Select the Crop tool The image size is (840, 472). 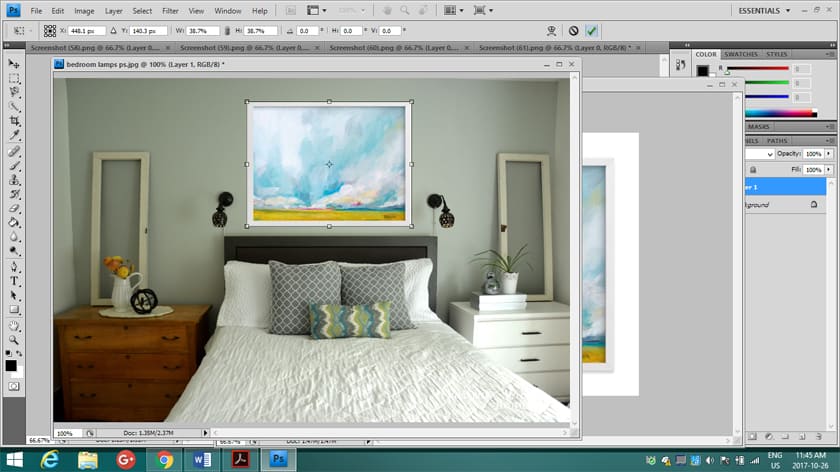tap(14, 121)
